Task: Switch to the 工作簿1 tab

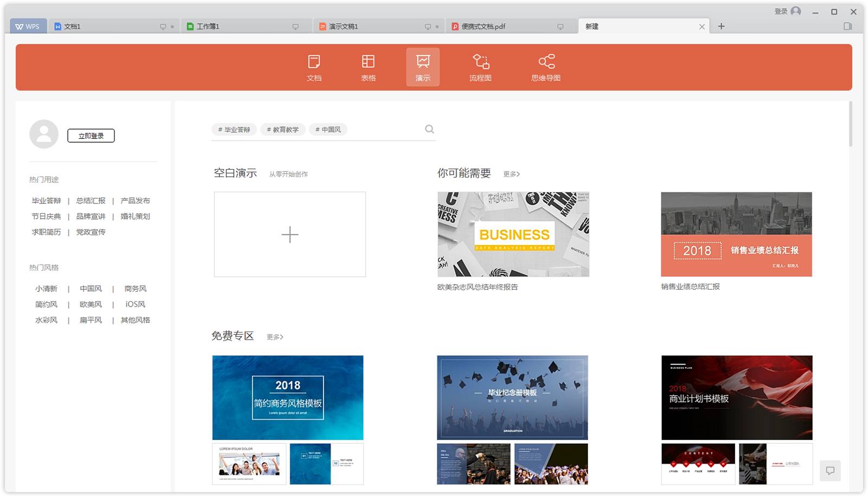Action: point(246,26)
